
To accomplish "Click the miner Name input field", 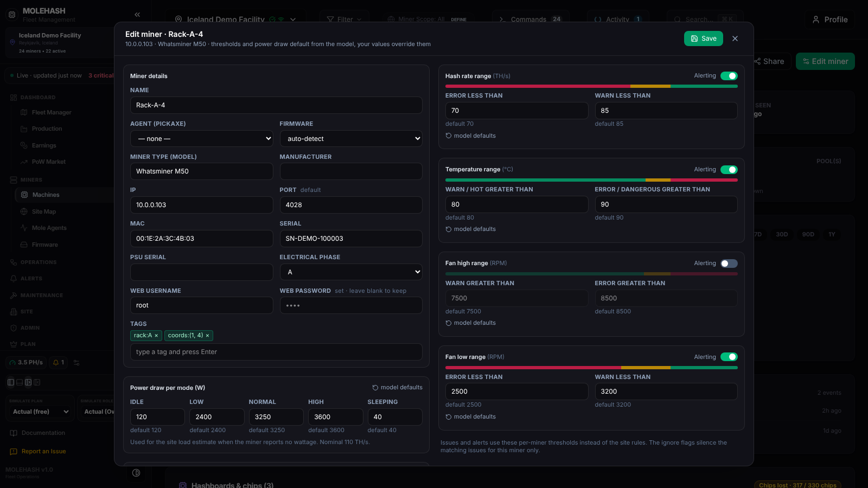I will [276, 105].
